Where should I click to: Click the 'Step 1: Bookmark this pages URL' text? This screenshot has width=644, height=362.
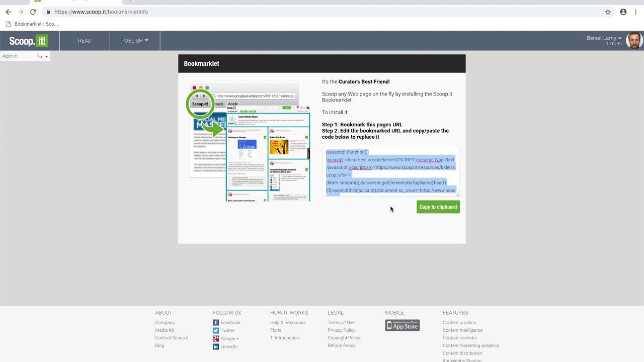click(x=362, y=125)
